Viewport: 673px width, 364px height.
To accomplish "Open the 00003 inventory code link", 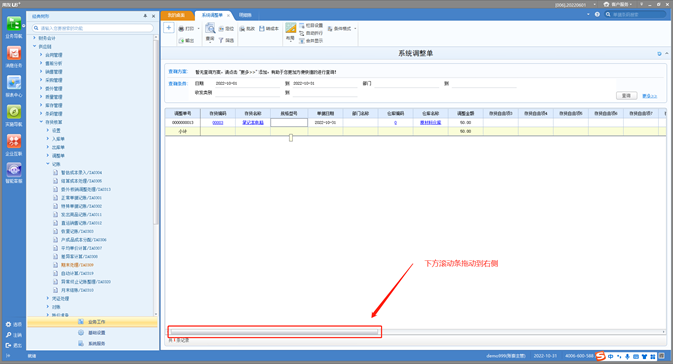I will point(218,122).
